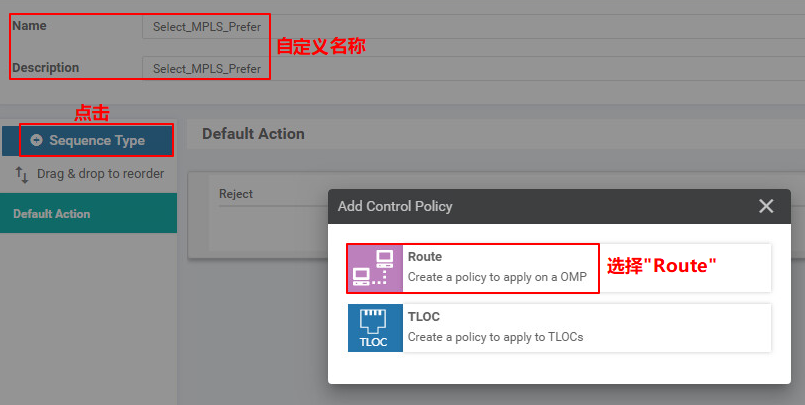Click the Name field label

pyautogui.click(x=29, y=26)
